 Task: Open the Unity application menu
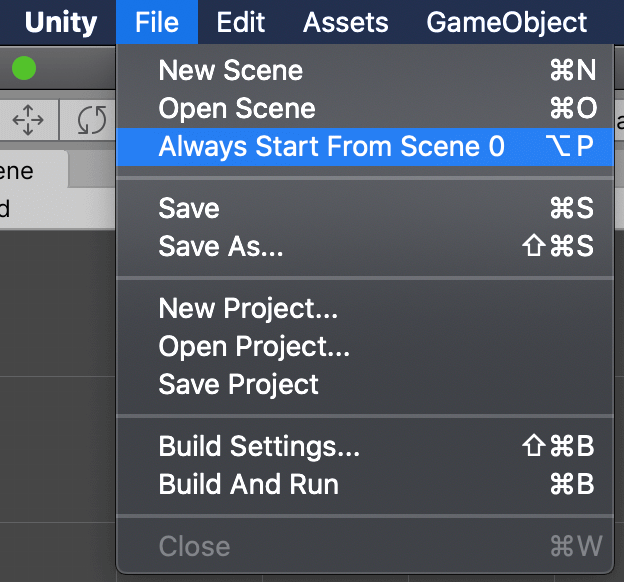pyautogui.click(x=60, y=22)
